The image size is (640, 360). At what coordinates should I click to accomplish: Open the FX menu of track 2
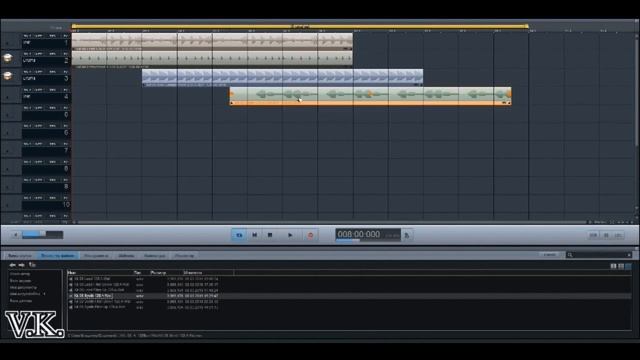66,54
